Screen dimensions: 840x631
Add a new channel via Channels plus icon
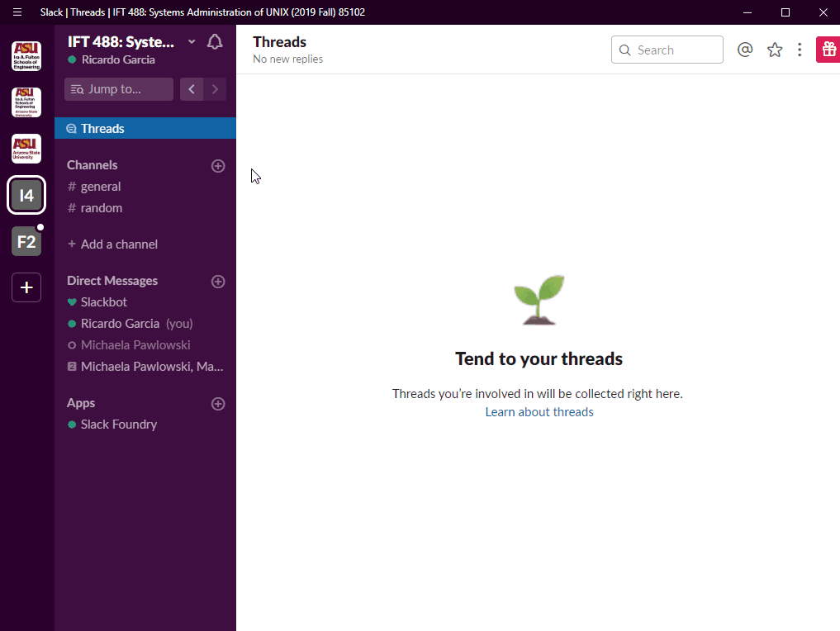pos(218,166)
